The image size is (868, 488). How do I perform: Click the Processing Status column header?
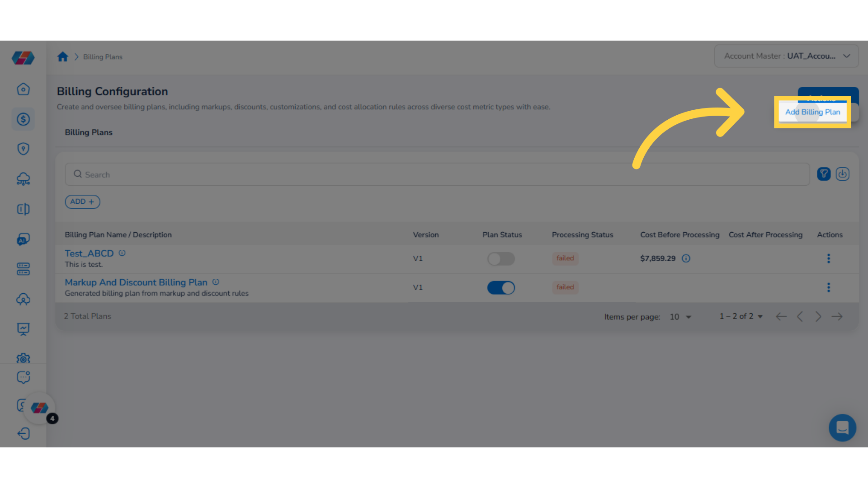coord(582,235)
